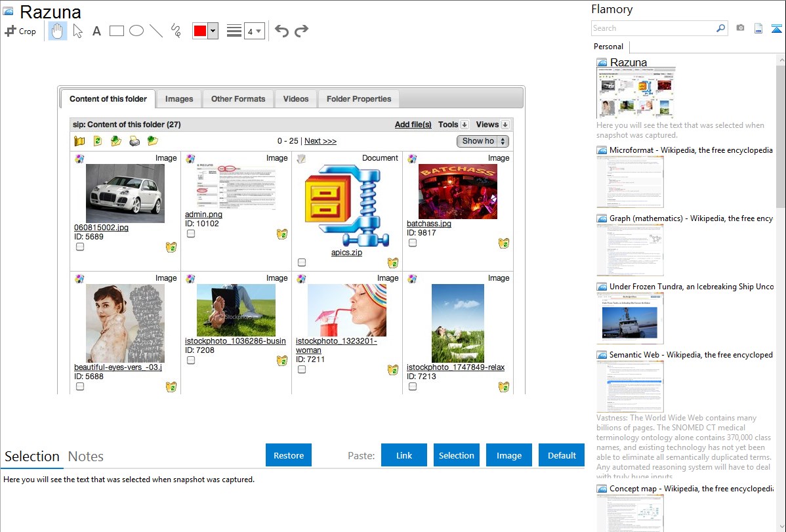Check the box for beautiful-eyes-vers_-03.j
786x532 pixels.
(x=79, y=386)
